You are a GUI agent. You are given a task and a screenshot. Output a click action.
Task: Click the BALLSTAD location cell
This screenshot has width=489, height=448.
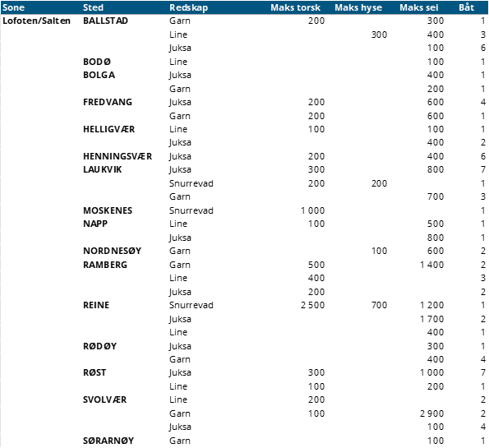tap(105, 21)
